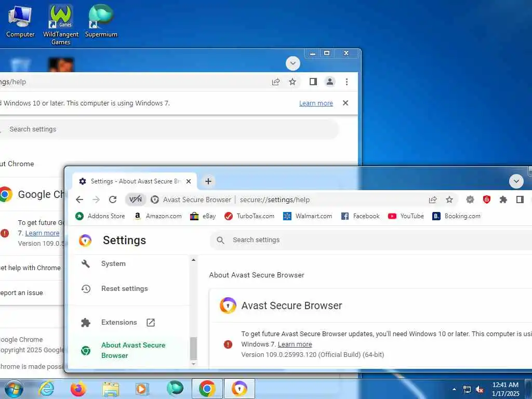Click the Avast settings sidebar scrollbar thumb
Viewport: 532px width, 399px height.
tap(193, 349)
